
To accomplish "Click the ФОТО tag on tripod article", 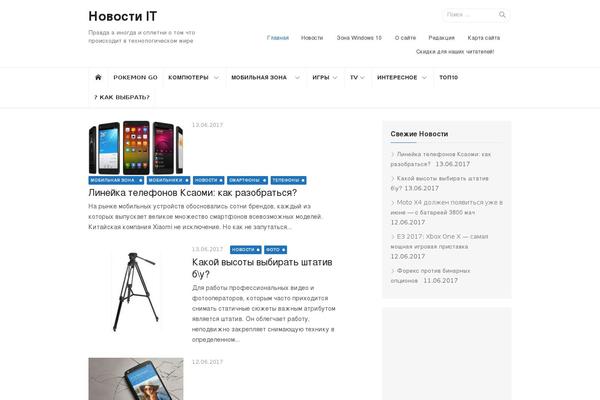I will tap(276, 250).
